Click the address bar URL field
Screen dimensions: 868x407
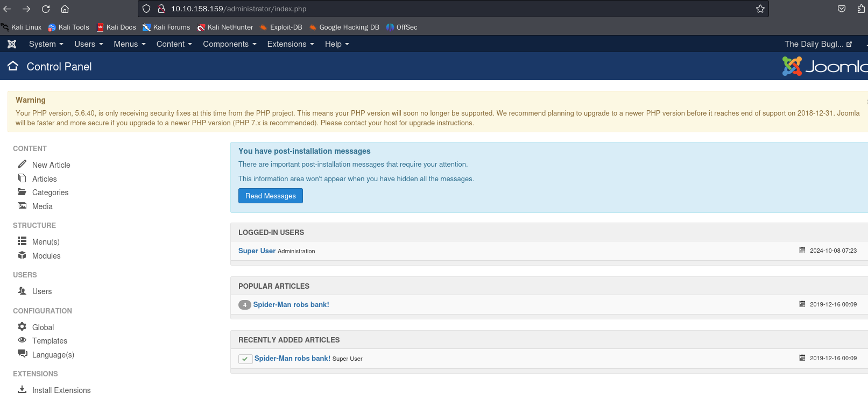click(452, 9)
